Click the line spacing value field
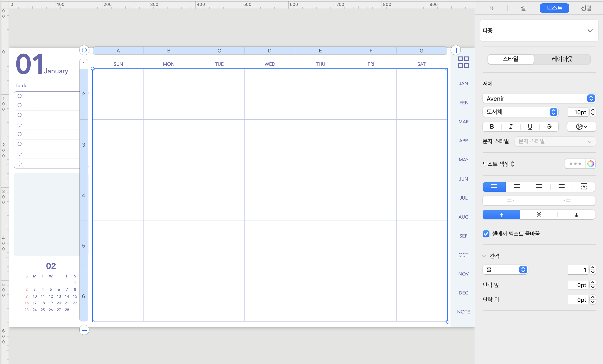This screenshot has height=364, width=603. (578, 270)
